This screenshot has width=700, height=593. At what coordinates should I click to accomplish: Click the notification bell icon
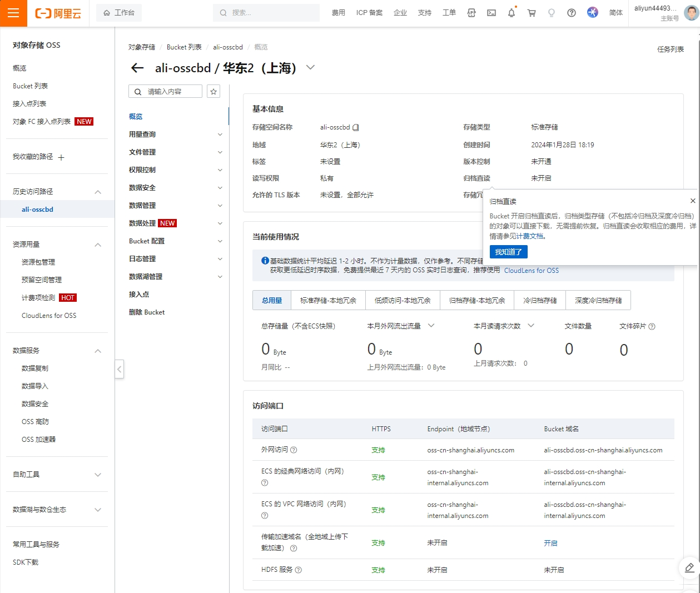point(512,13)
